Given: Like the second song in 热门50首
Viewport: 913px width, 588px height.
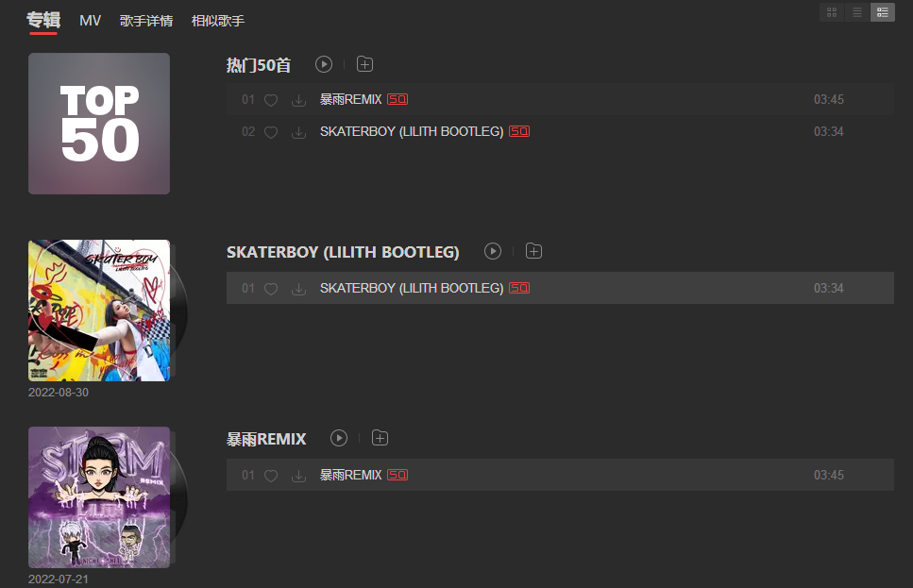Looking at the screenshot, I should (x=271, y=132).
